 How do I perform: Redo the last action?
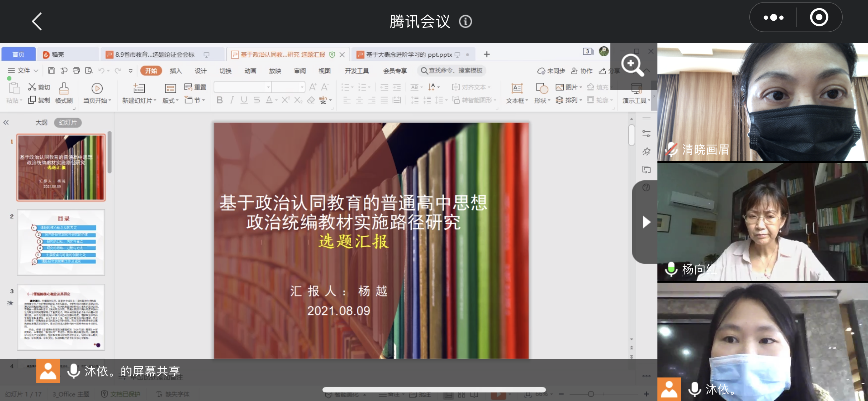[118, 71]
